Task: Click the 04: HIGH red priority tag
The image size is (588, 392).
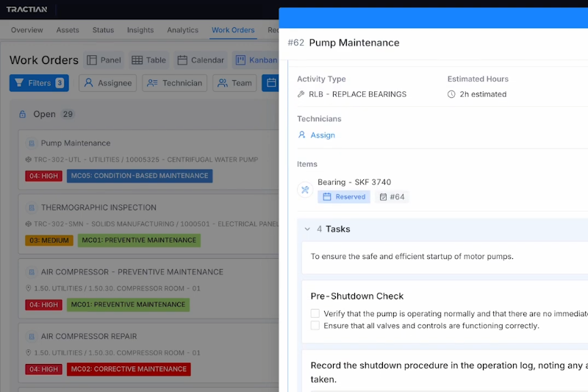Action: click(x=43, y=177)
